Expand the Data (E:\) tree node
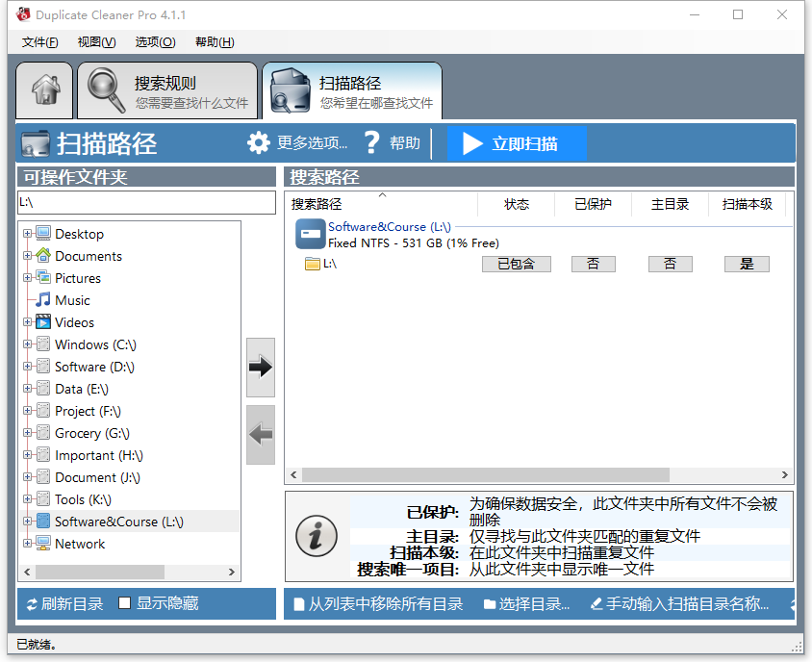This screenshot has width=812, height=662. [28, 389]
